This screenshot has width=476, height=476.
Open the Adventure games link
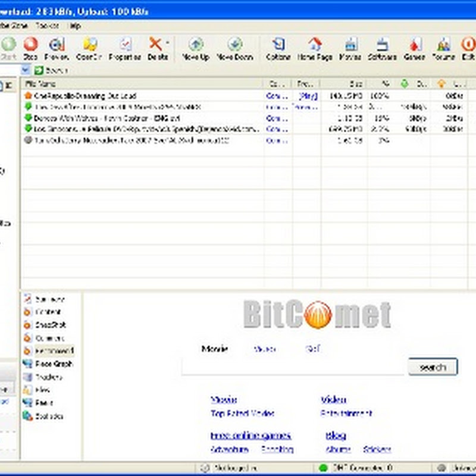230,449
